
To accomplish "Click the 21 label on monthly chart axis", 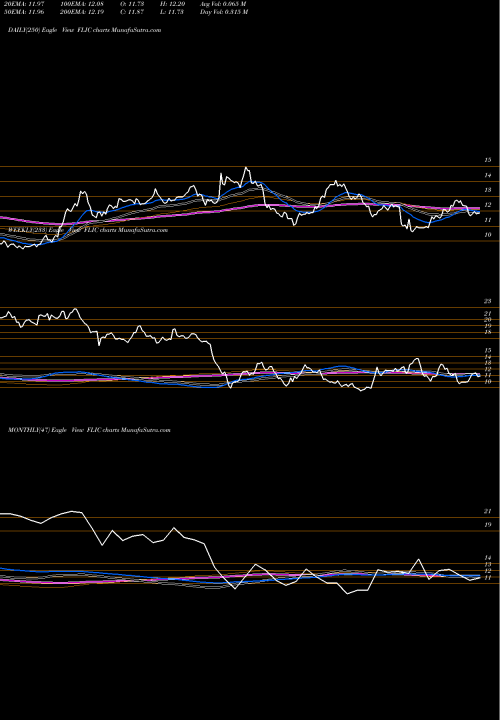I will pyautogui.click(x=488, y=511).
